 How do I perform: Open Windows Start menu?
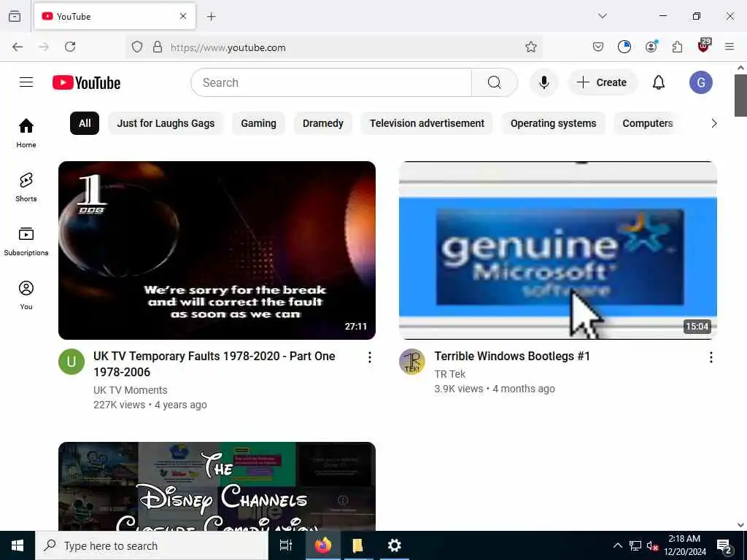18,545
